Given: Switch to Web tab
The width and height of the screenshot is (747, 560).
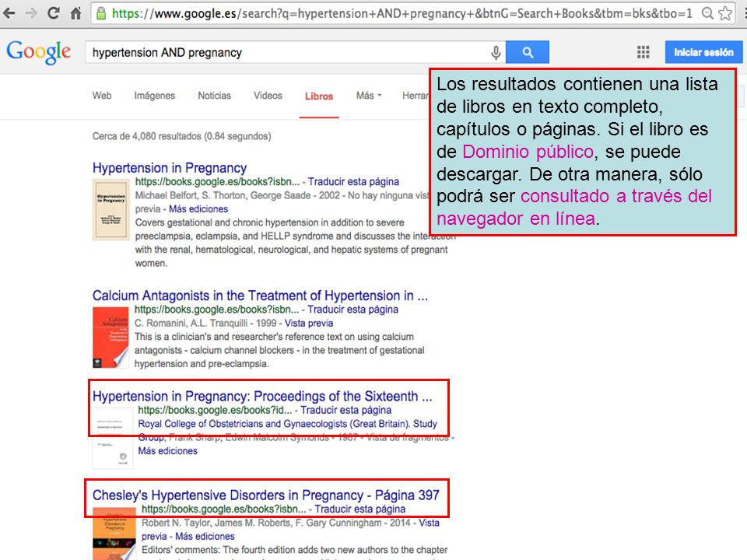Looking at the screenshot, I should click(102, 96).
